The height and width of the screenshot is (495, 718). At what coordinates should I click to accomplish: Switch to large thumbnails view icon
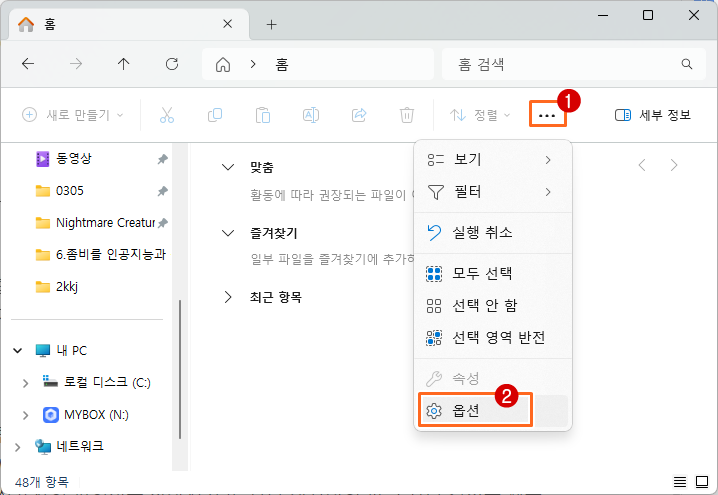(x=702, y=482)
